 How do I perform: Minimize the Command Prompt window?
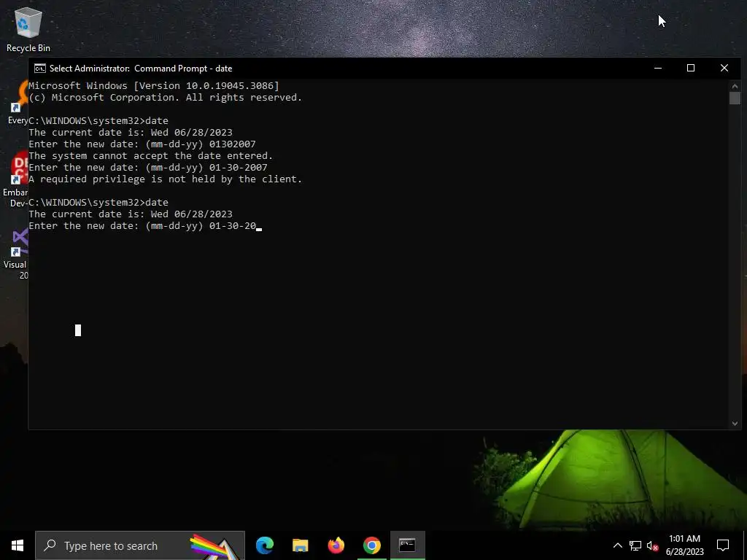(x=658, y=68)
